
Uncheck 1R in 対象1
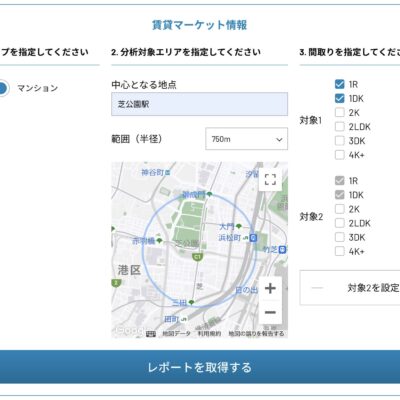[339, 84]
